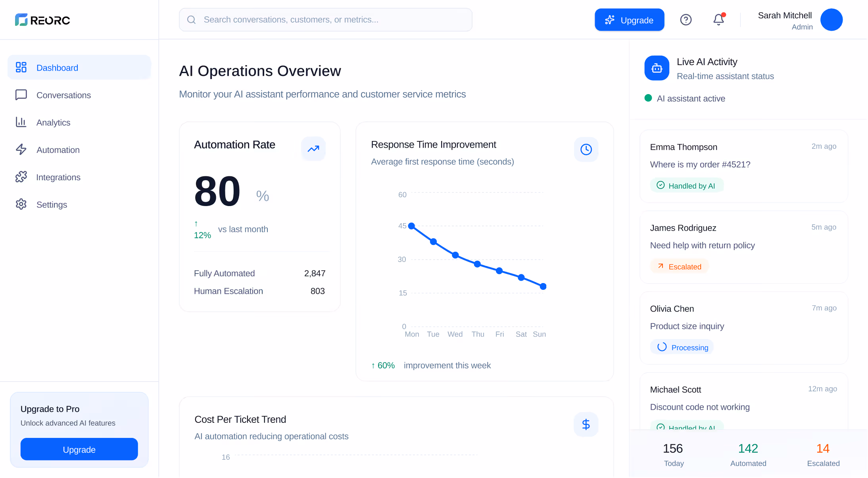
Task: Click the Processing status on Olivia Chen
Action: pyautogui.click(x=682, y=347)
